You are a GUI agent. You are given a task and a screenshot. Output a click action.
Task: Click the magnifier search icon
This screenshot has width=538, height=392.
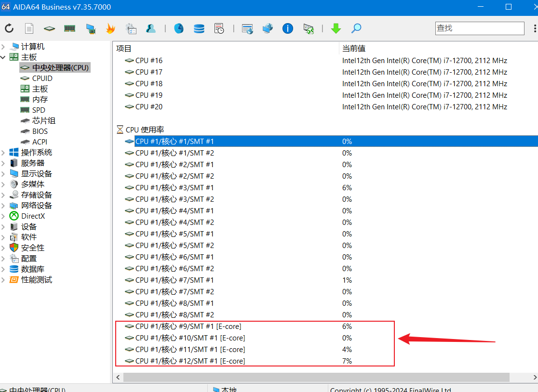coord(356,28)
